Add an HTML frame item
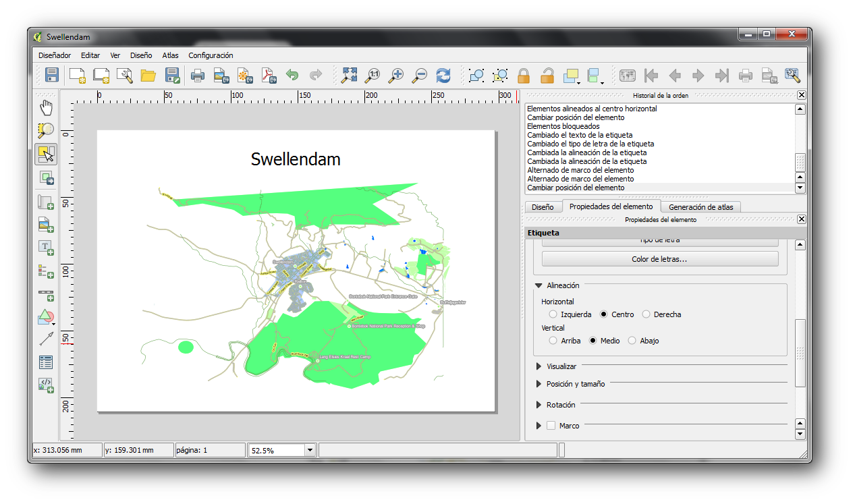 point(46,385)
